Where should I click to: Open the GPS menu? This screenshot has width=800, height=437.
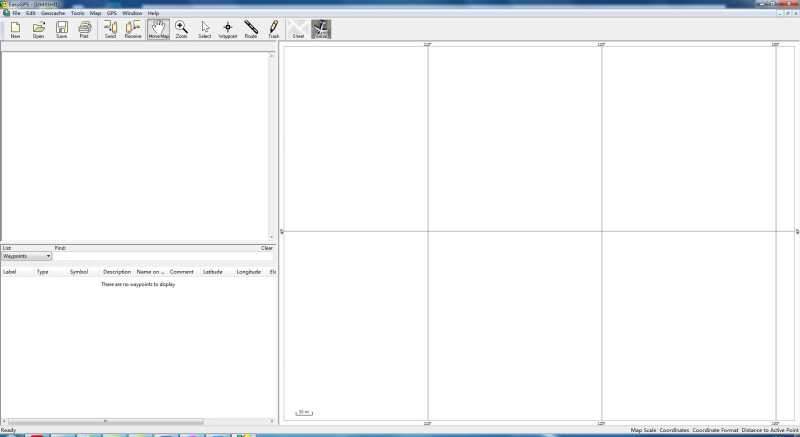[x=112, y=13]
